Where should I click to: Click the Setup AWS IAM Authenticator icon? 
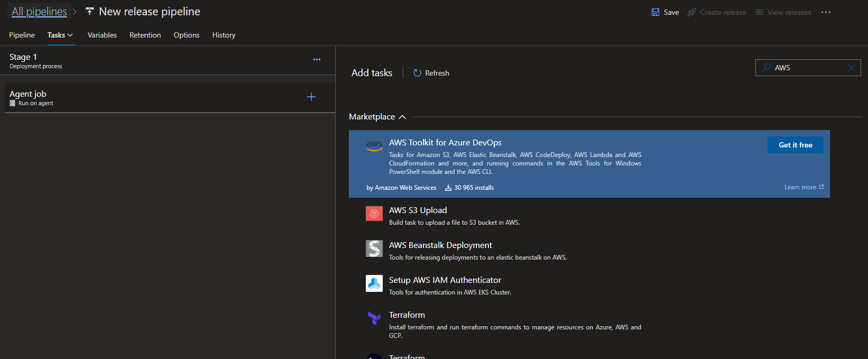pyautogui.click(x=374, y=283)
